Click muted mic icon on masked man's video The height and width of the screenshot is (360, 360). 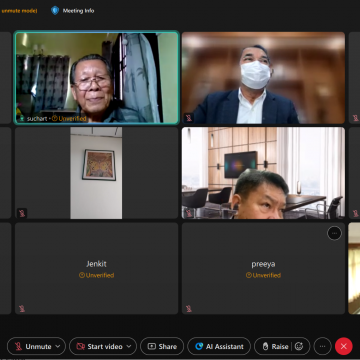(x=189, y=118)
